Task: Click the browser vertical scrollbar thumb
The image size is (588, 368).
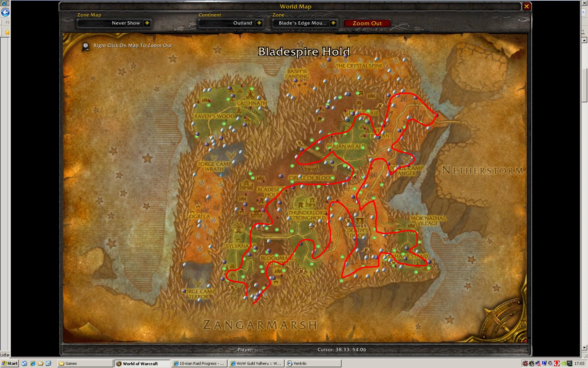Action: [583, 85]
